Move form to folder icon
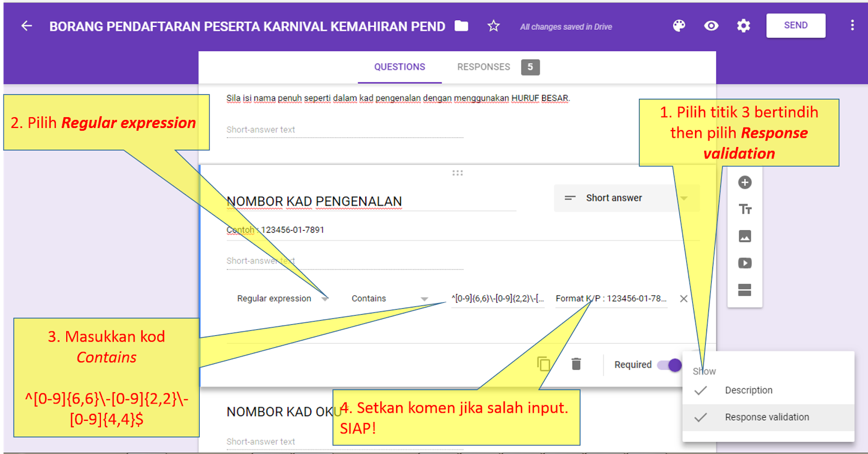Screen dimensions: 868x454 pos(461,25)
